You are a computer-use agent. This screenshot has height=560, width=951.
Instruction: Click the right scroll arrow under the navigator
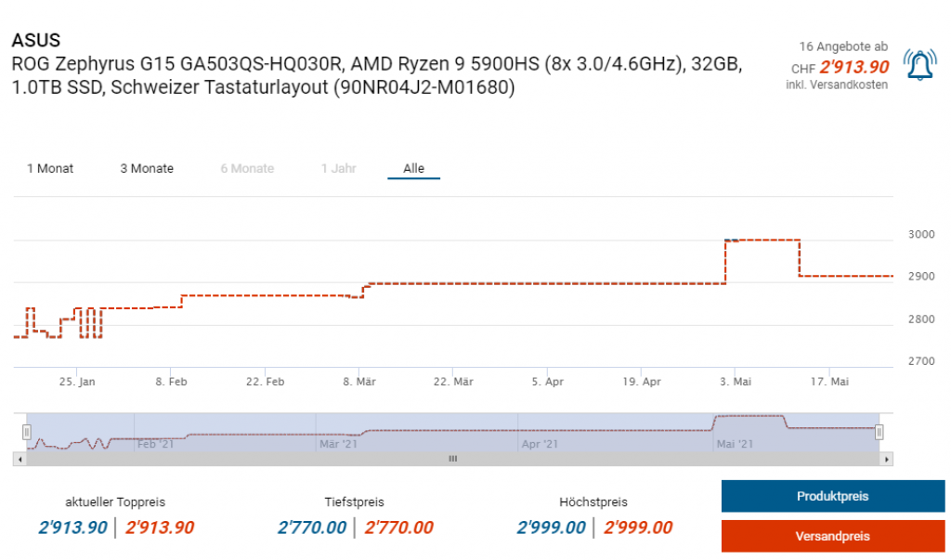click(x=887, y=459)
